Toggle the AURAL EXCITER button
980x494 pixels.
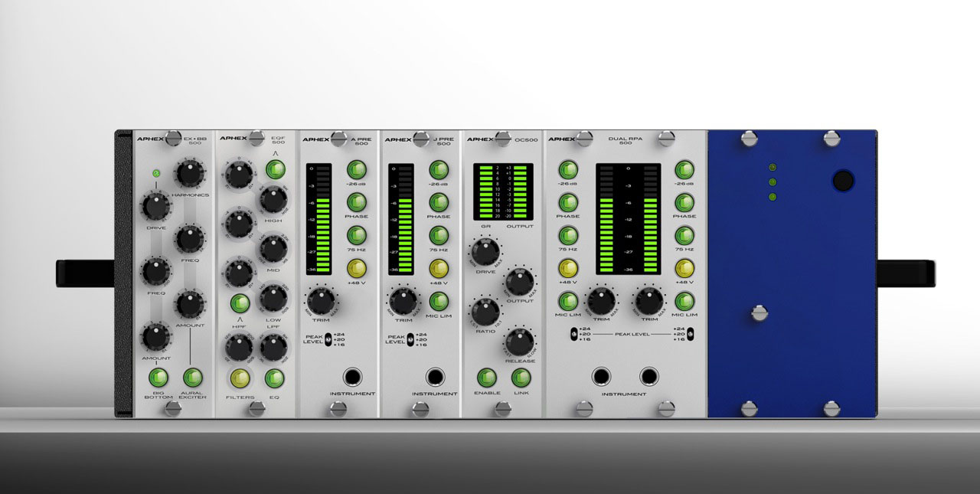[192, 377]
